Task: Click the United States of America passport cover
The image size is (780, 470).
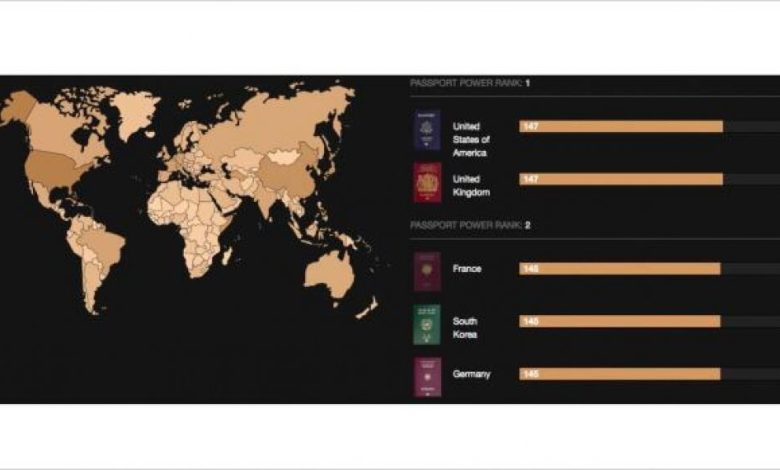Action: point(427,130)
